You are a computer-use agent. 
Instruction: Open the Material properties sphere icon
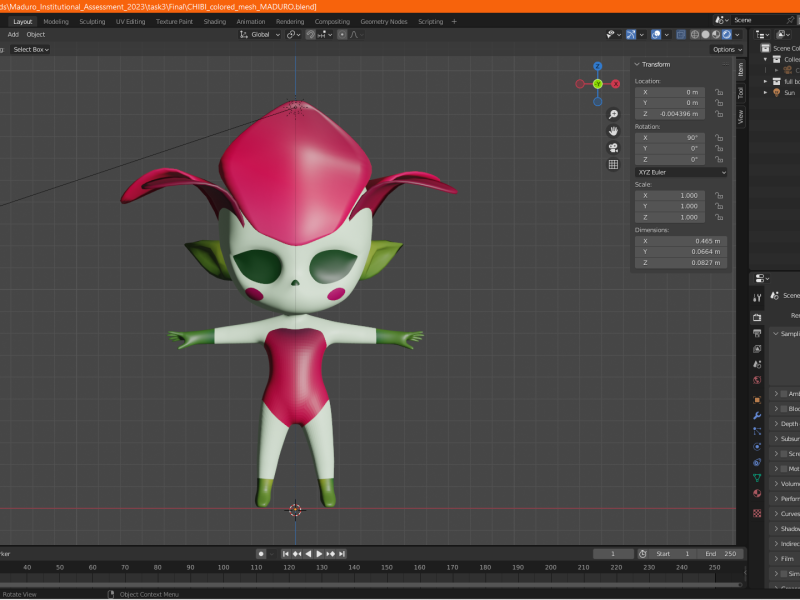click(757, 495)
